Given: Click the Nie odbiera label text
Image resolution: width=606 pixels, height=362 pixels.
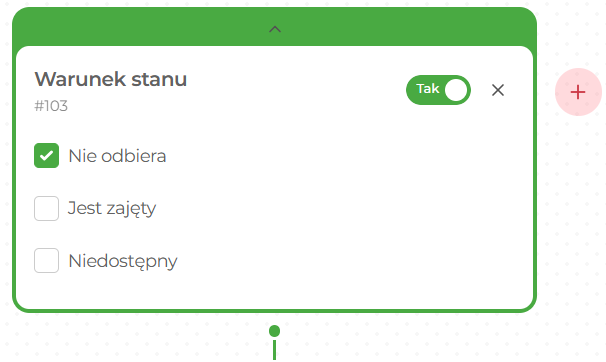Looking at the screenshot, I should point(117,156).
